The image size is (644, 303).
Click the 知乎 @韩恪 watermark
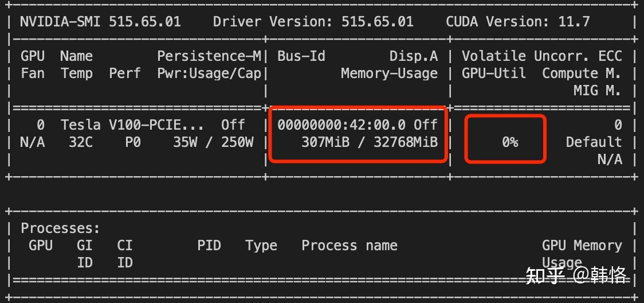tap(576, 275)
